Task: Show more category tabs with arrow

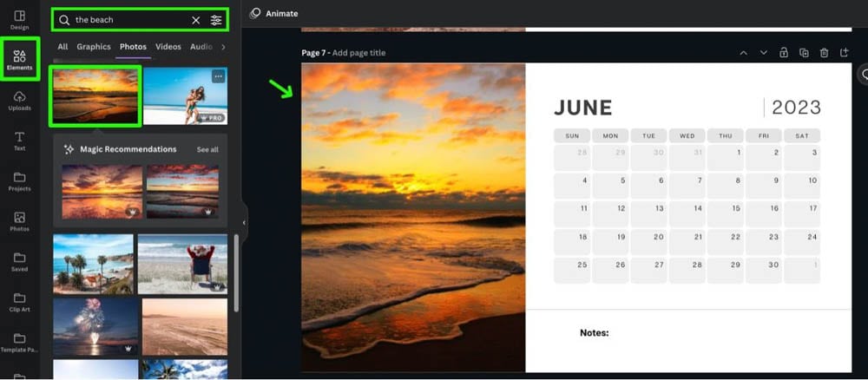Action: point(223,47)
